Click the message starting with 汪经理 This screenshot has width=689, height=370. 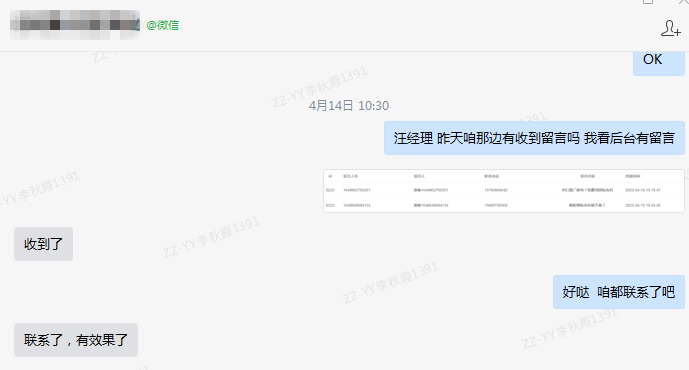click(534, 138)
